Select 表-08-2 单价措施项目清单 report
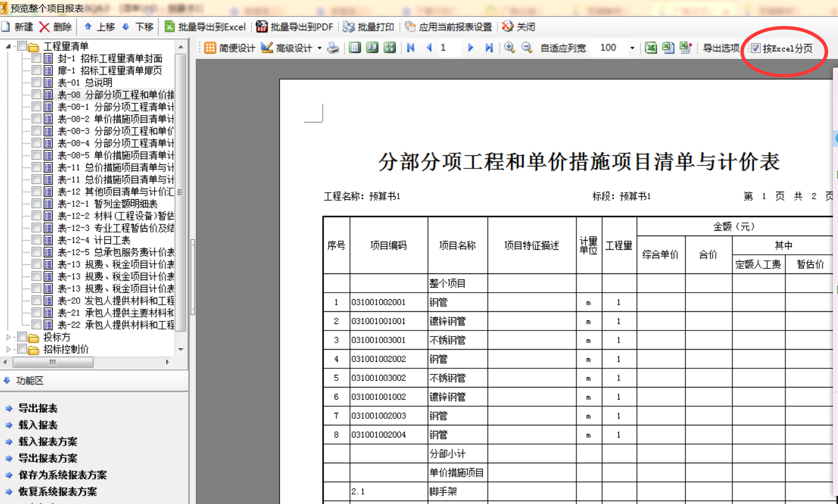The height and width of the screenshot is (504, 838). 116,119
